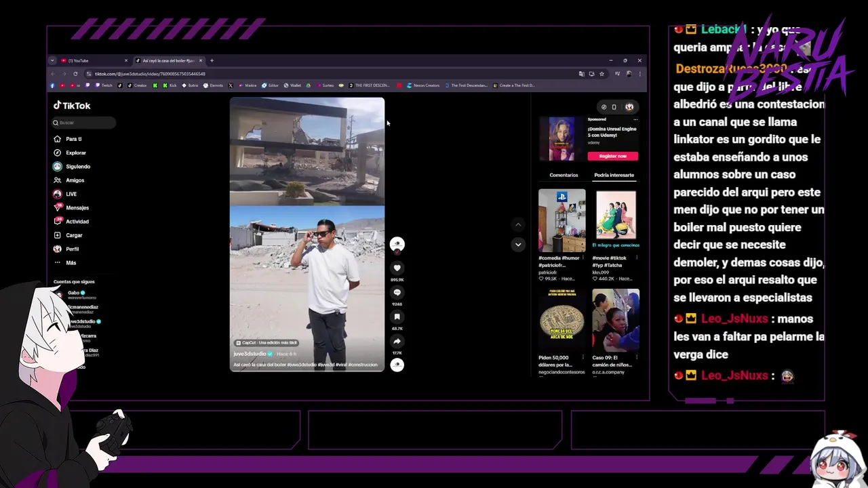
Task: Expand the Más options in sidebar
Action: pyautogui.click(x=65, y=262)
